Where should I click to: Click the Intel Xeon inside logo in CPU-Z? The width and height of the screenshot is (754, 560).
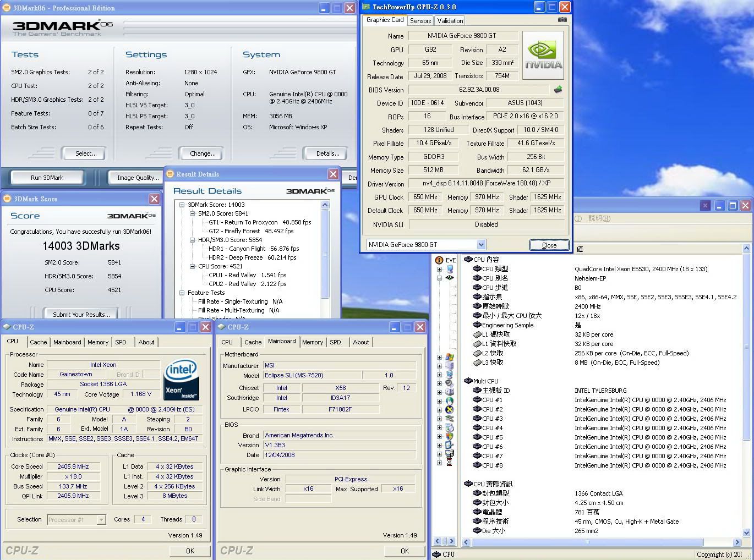(181, 381)
